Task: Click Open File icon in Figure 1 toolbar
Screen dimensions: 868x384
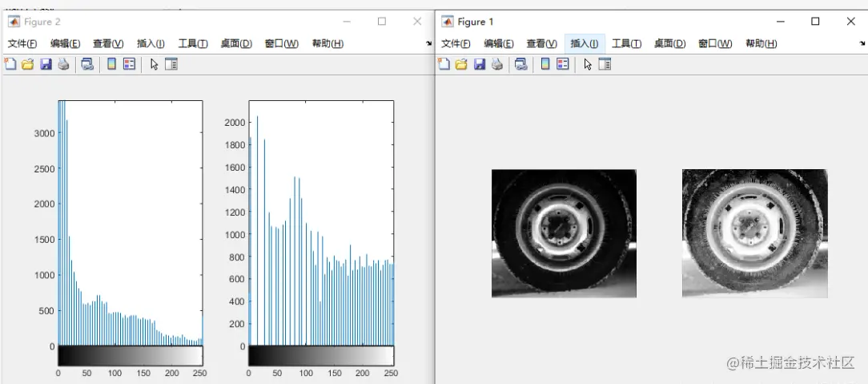Action: [x=461, y=64]
